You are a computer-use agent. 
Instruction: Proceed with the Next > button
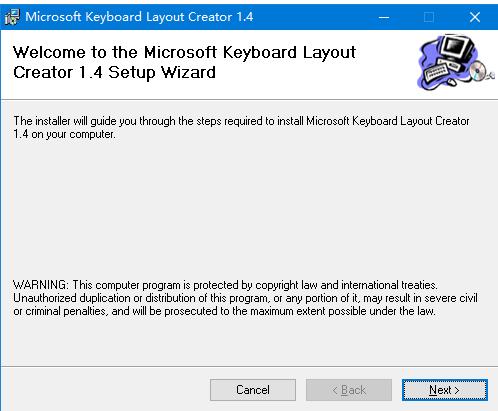coord(444,390)
